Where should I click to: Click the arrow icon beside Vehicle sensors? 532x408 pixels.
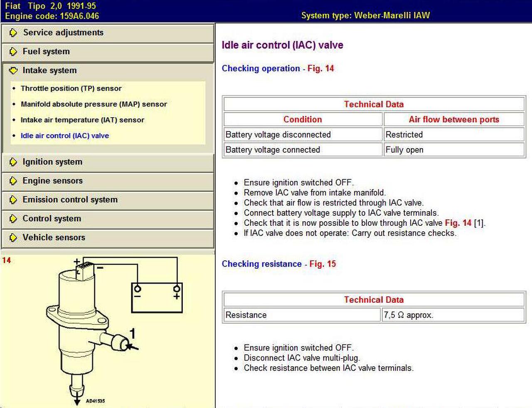(x=13, y=237)
